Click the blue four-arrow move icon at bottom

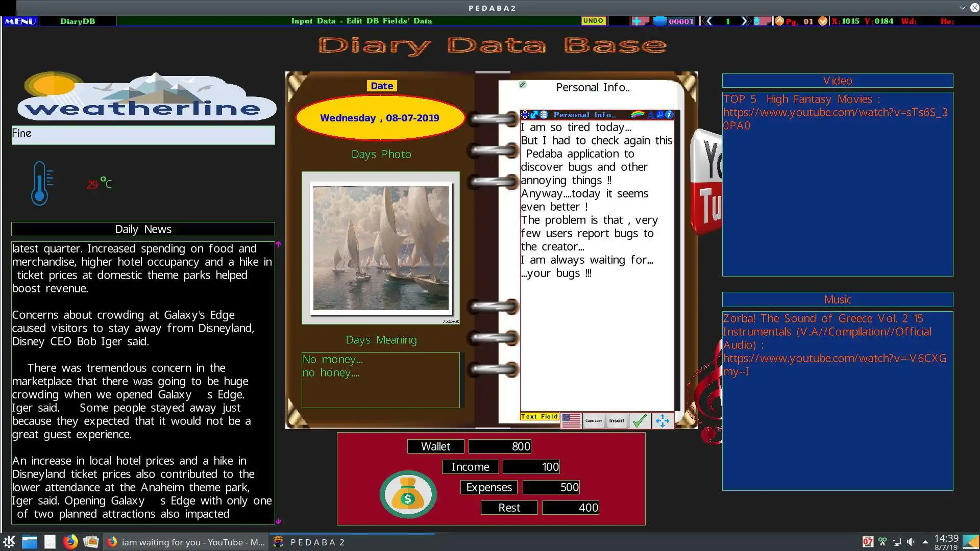click(663, 421)
